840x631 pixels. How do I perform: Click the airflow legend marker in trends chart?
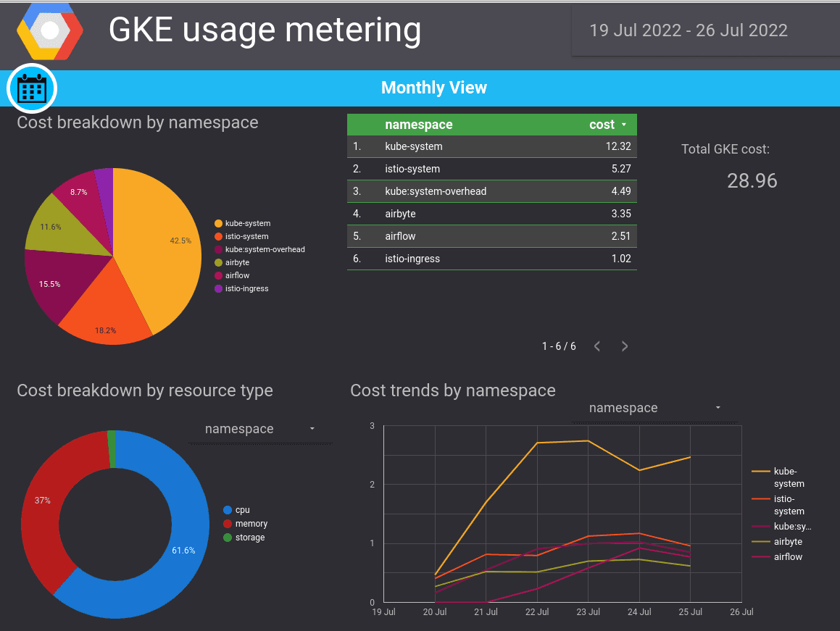760,556
